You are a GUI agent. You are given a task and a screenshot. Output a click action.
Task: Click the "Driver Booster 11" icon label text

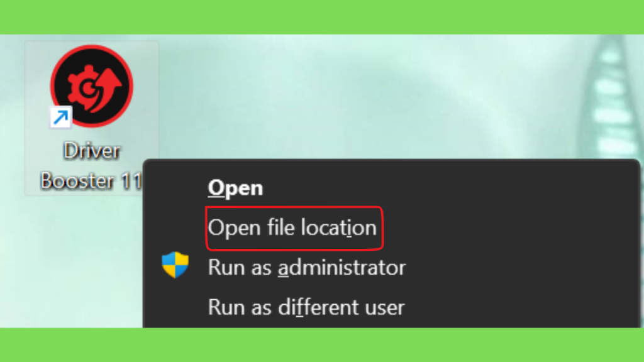91,166
